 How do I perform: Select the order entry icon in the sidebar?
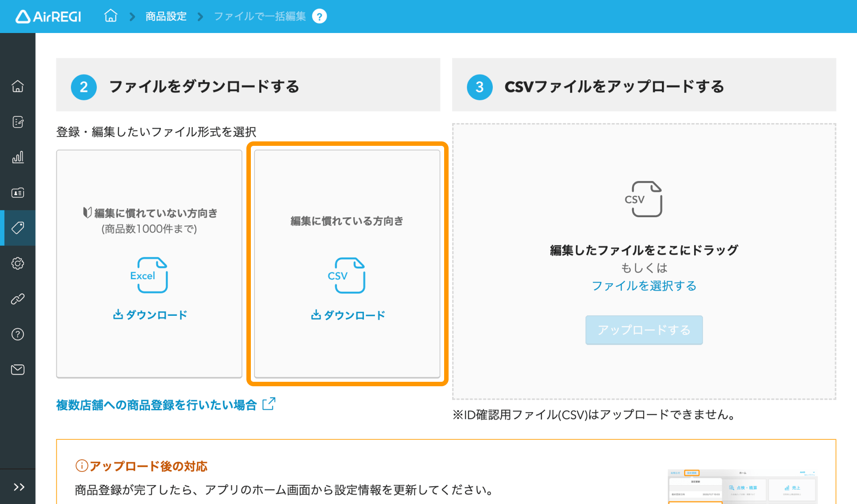(x=18, y=122)
